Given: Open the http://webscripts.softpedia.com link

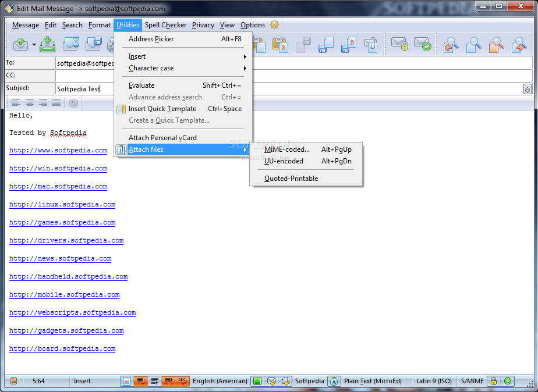Looking at the screenshot, I should click(x=73, y=312).
